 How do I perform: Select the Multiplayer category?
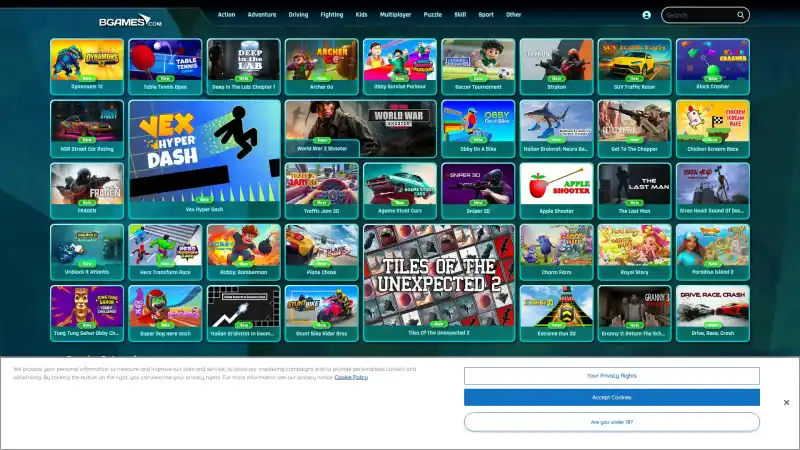point(396,15)
